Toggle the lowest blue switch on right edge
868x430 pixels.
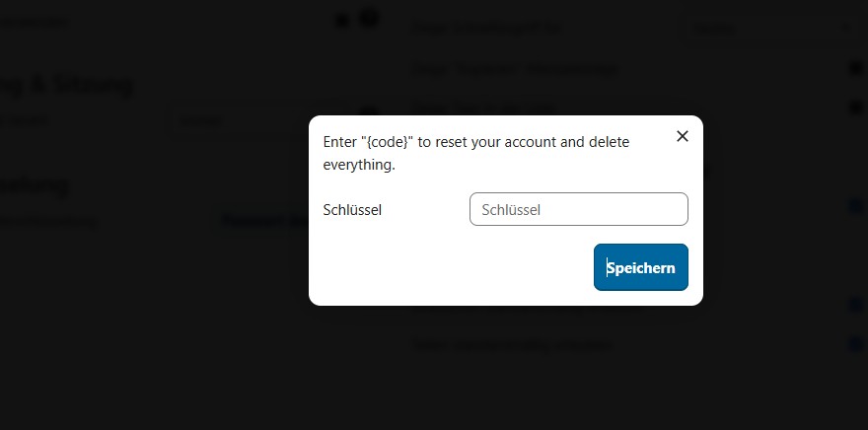(x=855, y=344)
